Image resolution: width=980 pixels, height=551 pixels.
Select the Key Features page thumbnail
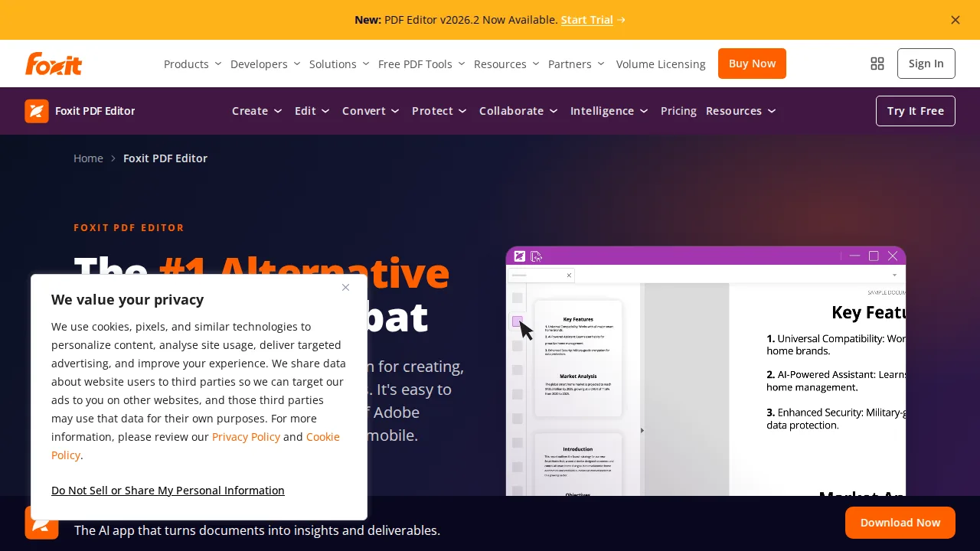coord(578,358)
